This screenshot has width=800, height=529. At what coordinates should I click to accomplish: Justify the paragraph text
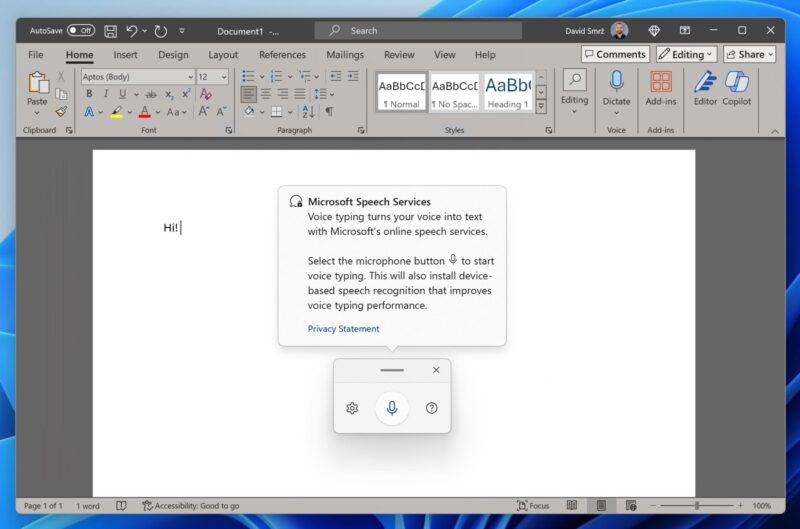(300, 94)
